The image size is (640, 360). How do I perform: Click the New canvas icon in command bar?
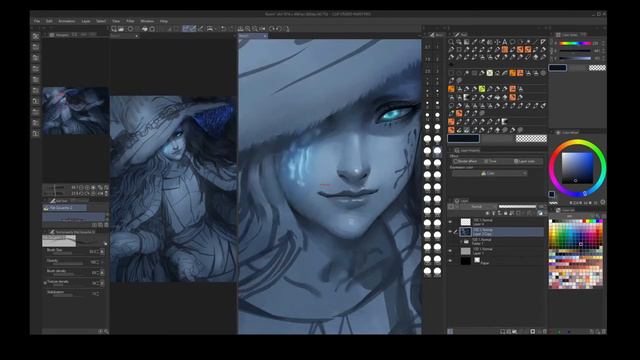[114, 29]
